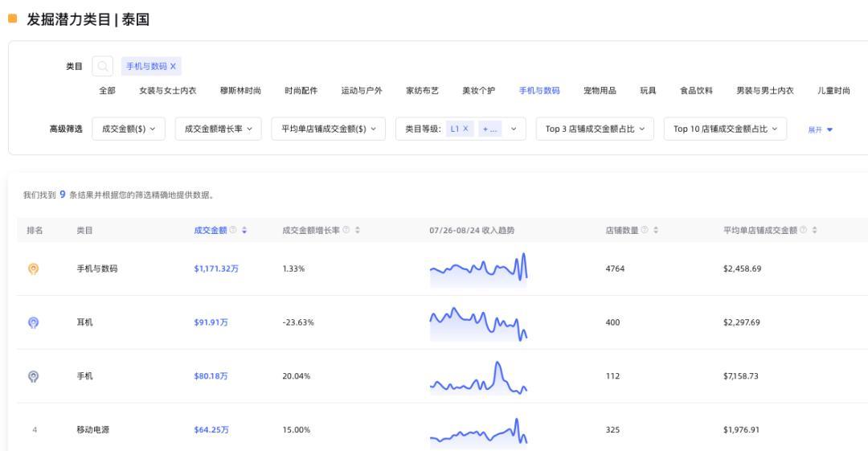Select the 玩具 category tab

coord(648,90)
